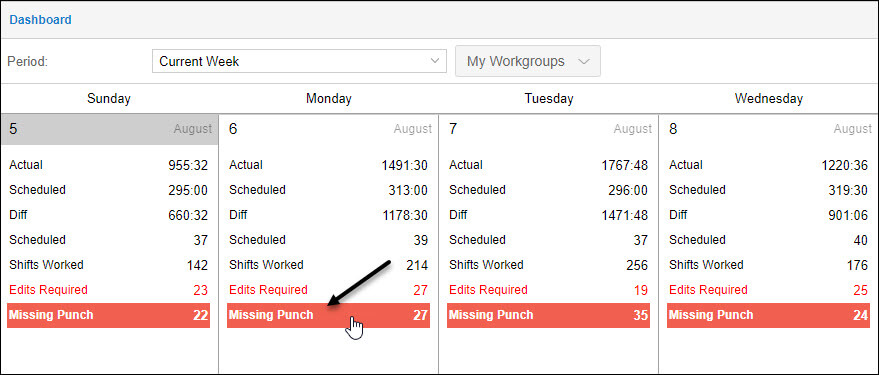
Task: Click Sunday's Edits Required link
Action: 48,290
